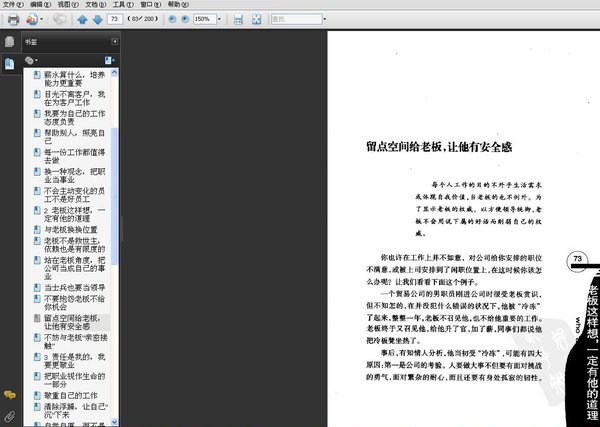Select bookmark 每一份工作都值得去做
Screen dimensions: 600x427
pyautogui.click(x=74, y=156)
